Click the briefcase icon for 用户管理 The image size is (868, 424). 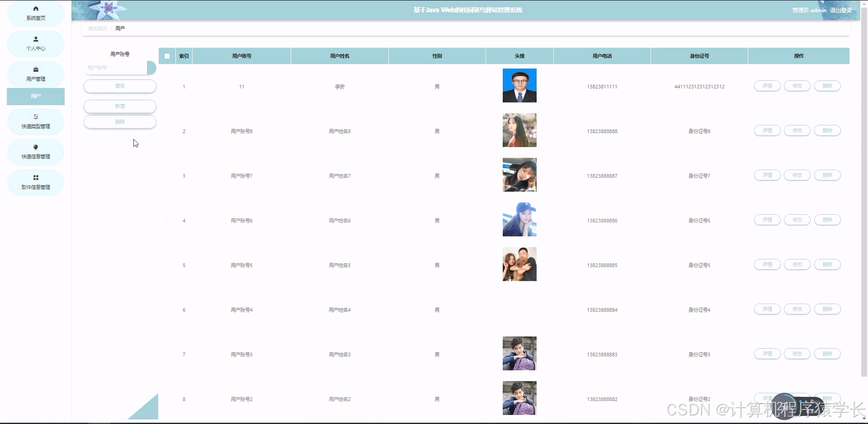[36, 69]
